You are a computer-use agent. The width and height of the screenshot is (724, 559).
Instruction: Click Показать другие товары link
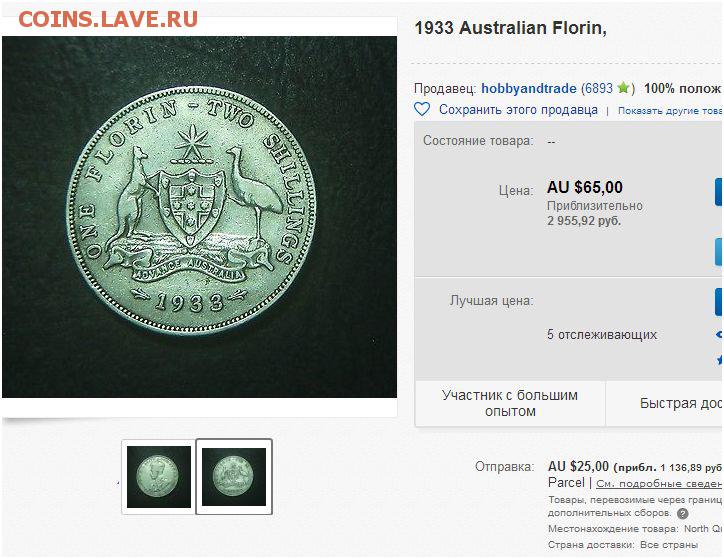click(x=670, y=111)
